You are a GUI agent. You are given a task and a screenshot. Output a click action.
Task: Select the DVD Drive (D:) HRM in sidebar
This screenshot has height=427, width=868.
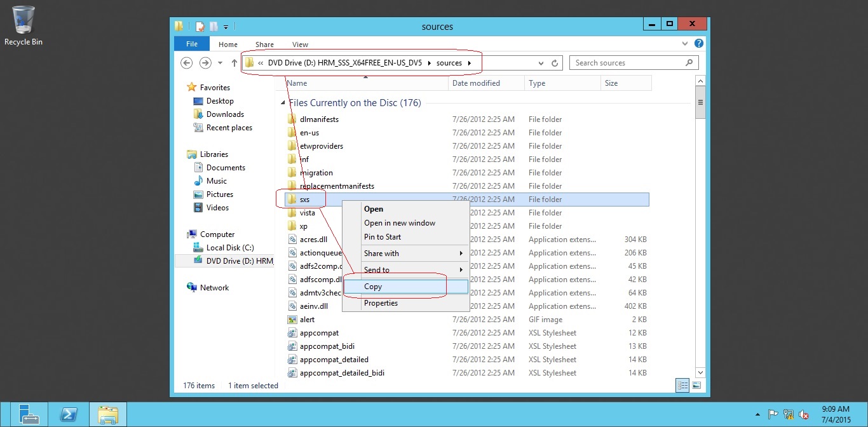[238, 261]
